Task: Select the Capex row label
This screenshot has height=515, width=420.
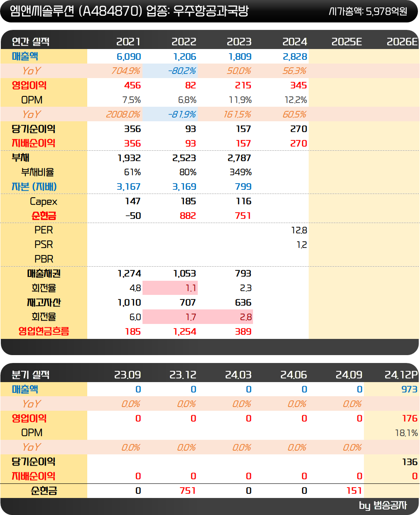Action: click(44, 201)
